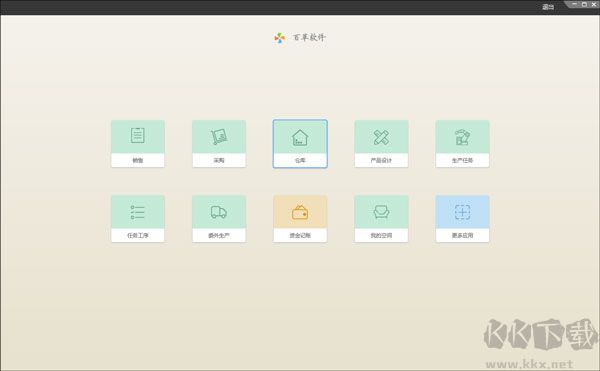Close the application window
The image size is (600, 371).
tap(594, 4)
